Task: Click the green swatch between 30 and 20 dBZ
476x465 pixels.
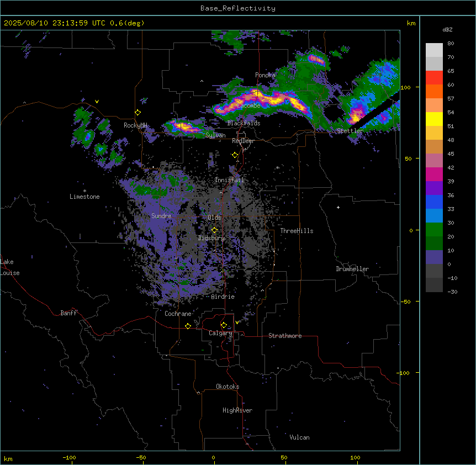Action: tap(434, 230)
